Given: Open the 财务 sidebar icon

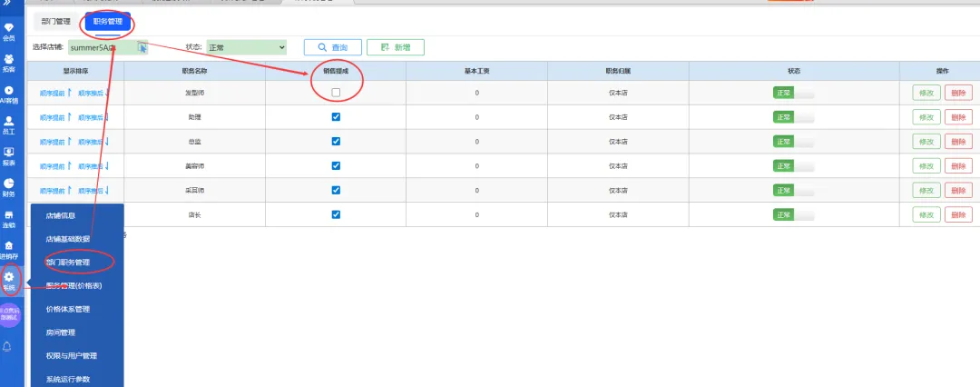Looking at the screenshot, I should pyautogui.click(x=9, y=188).
